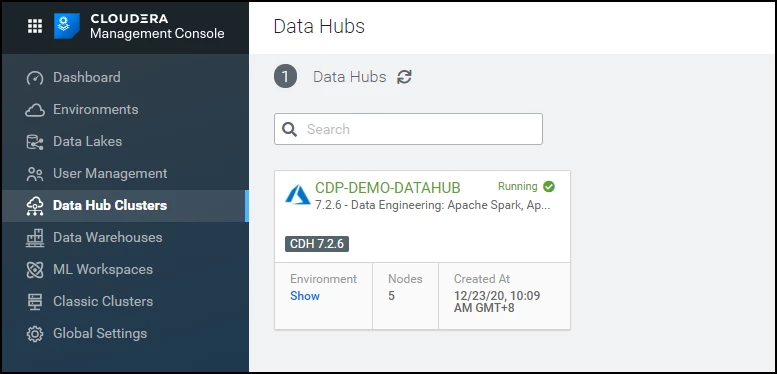Click the User Management people icon
Image resolution: width=777 pixels, height=374 pixels.
[35, 174]
